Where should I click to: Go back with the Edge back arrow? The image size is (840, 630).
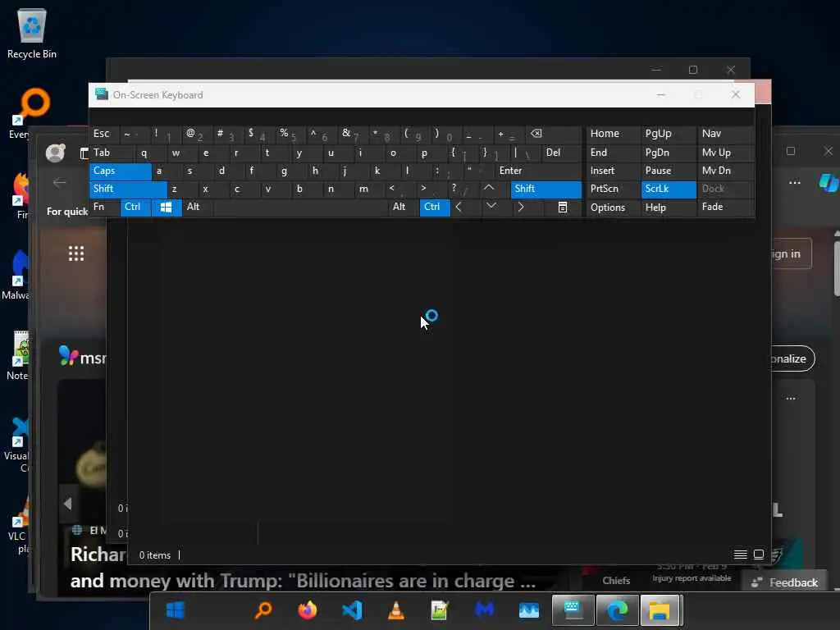59,183
